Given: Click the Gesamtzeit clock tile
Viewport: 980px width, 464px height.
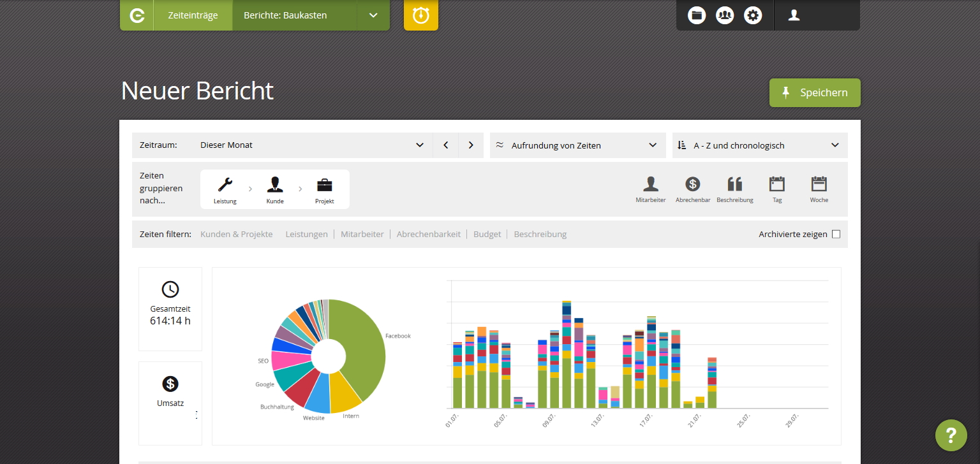Looking at the screenshot, I should [170, 308].
